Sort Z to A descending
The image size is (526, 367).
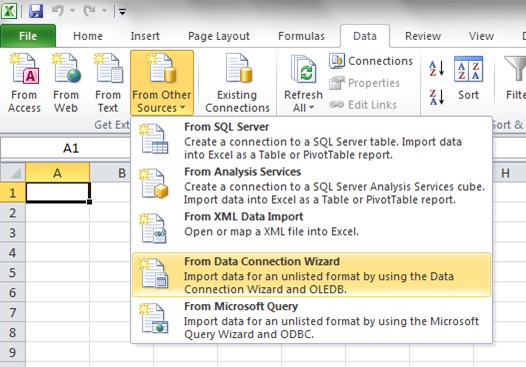436,97
